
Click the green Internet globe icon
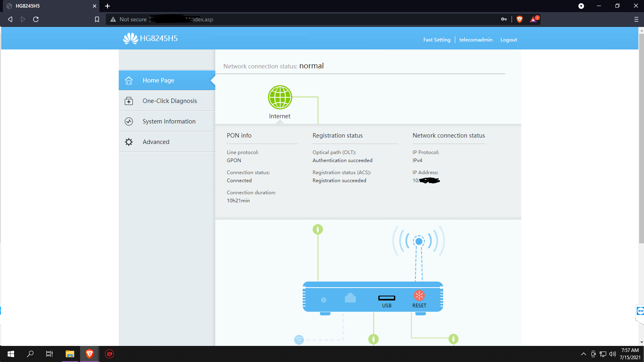(x=280, y=97)
